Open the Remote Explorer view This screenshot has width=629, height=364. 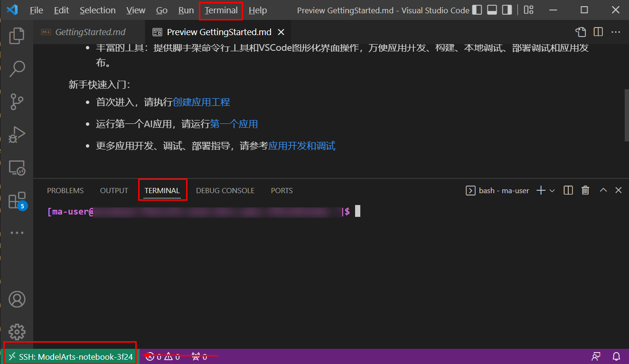click(x=17, y=168)
